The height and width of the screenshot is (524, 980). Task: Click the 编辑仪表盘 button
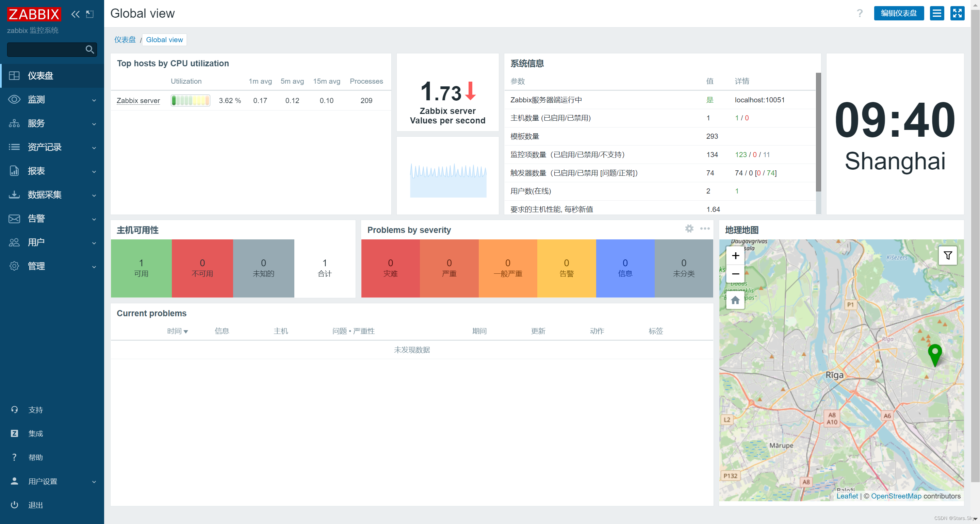899,13
